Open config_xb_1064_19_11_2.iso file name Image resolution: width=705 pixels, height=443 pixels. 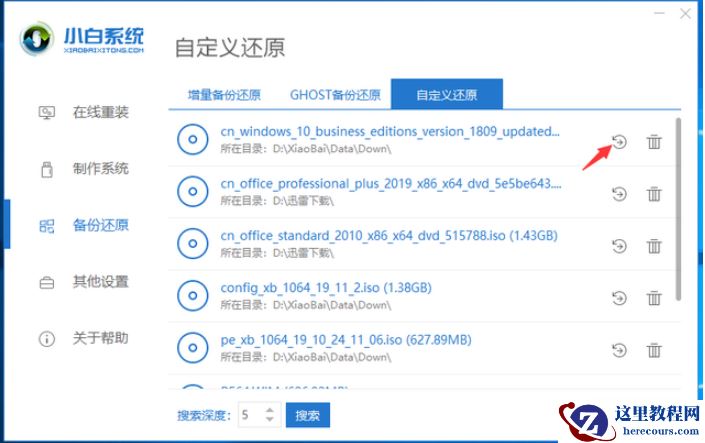[326, 288]
